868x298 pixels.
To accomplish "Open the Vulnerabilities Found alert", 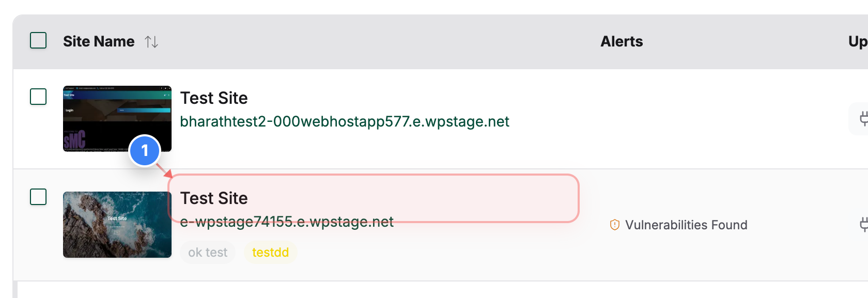I will pos(686,225).
